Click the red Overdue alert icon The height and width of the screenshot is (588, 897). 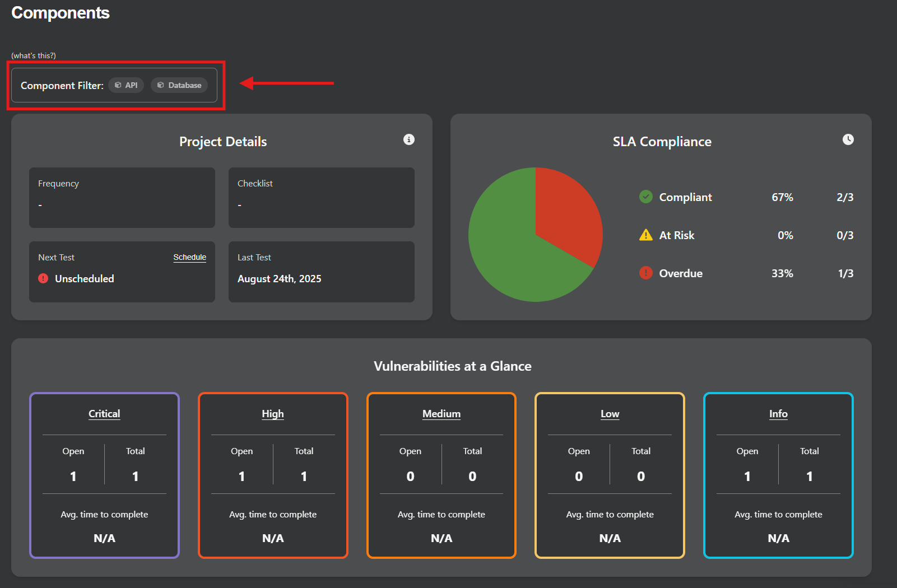pyautogui.click(x=646, y=273)
